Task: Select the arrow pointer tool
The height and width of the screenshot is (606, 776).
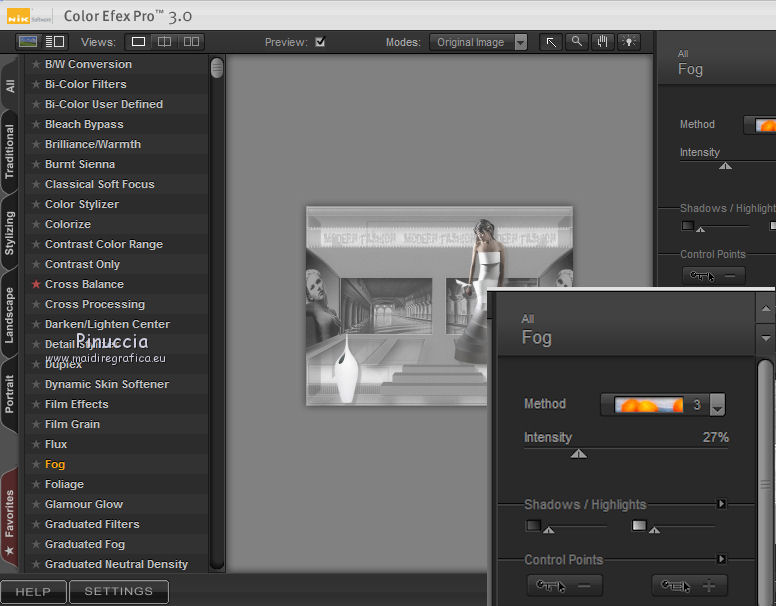Action: (551, 42)
